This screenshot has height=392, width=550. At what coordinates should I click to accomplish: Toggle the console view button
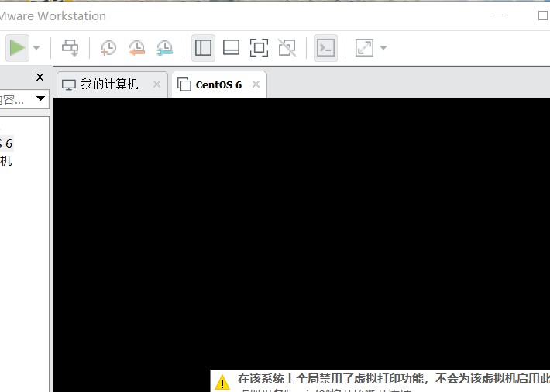click(325, 48)
